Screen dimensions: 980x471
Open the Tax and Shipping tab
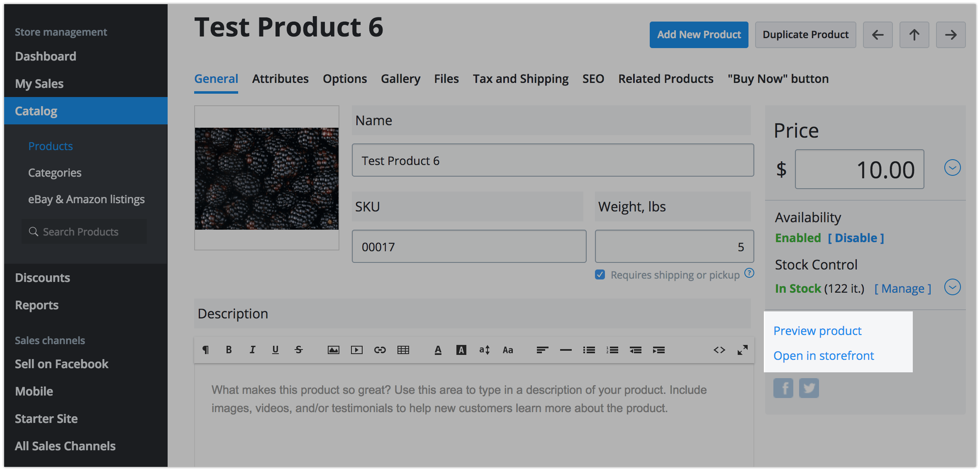[x=520, y=79]
